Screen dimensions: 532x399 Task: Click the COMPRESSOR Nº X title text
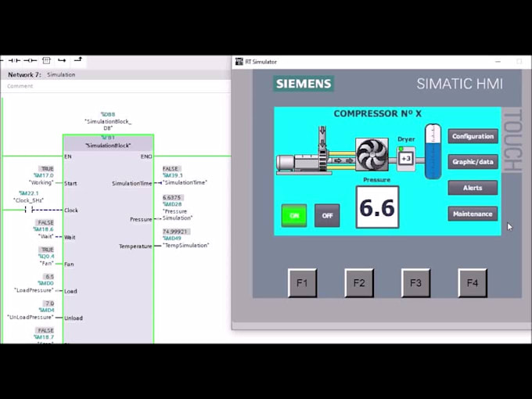[378, 113]
